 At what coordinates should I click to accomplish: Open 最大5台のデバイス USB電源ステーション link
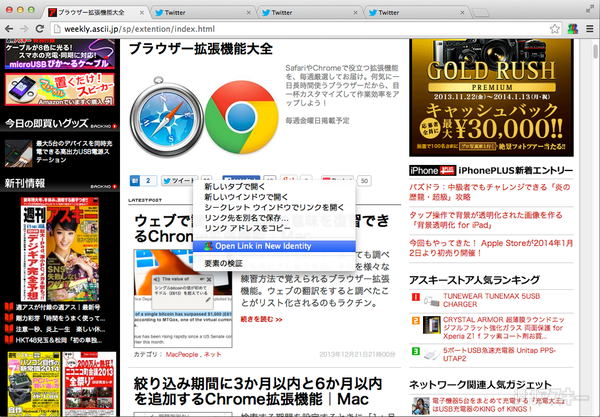tap(74, 151)
